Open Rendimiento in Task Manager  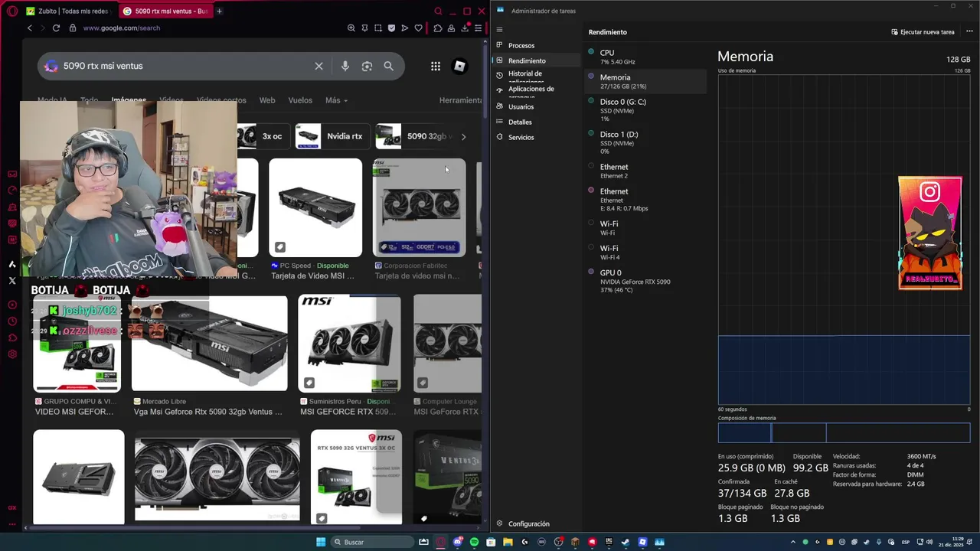tap(536, 60)
